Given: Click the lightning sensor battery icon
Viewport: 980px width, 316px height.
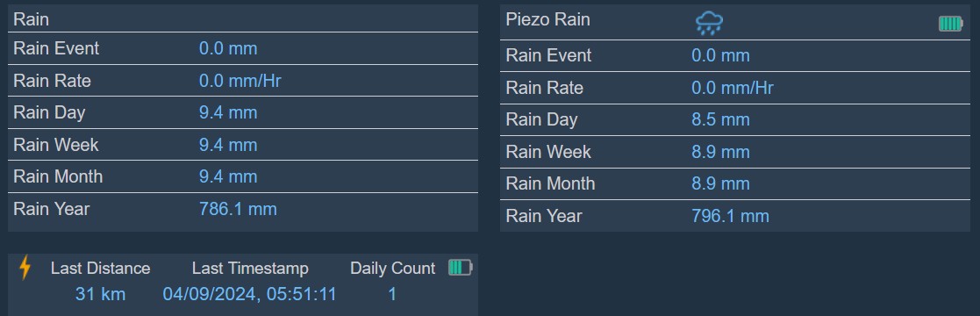Looking at the screenshot, I should point(460,268).
